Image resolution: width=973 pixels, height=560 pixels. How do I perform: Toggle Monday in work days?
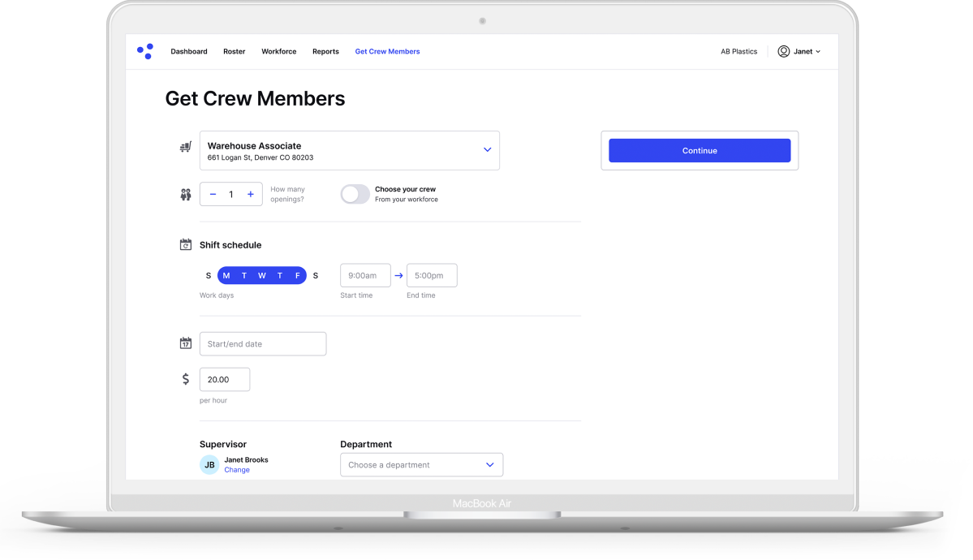click(226, 276)
